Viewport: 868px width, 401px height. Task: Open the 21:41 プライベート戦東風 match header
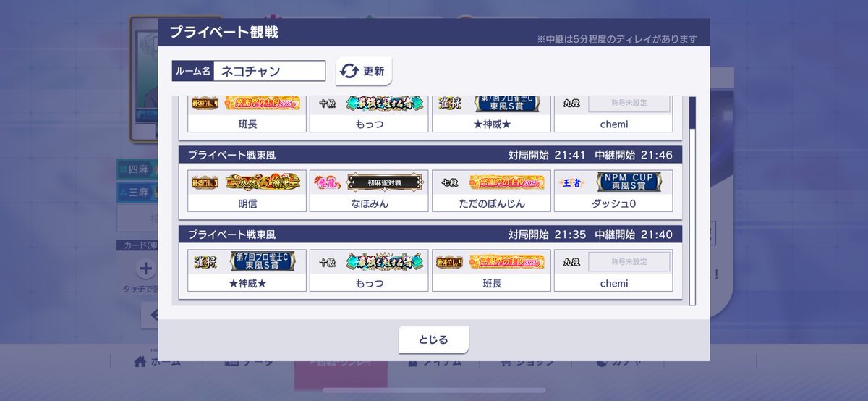(430, 155)
